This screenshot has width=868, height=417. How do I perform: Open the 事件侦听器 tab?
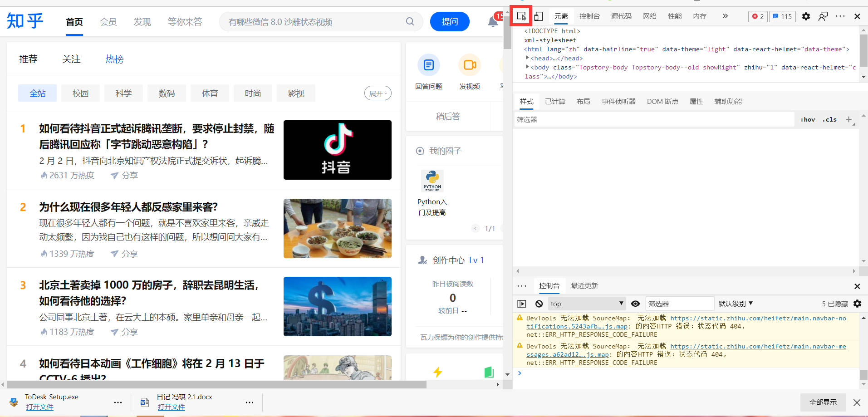coord(618,102)
